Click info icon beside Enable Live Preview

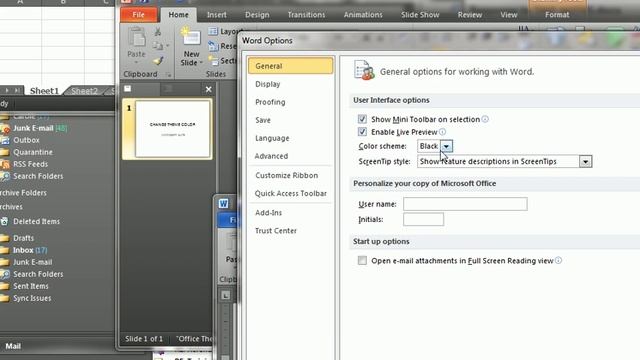(x=442, y=132)
